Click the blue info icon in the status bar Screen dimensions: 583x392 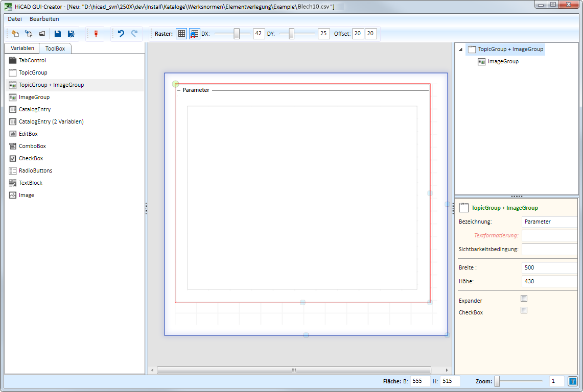(572, 381)
